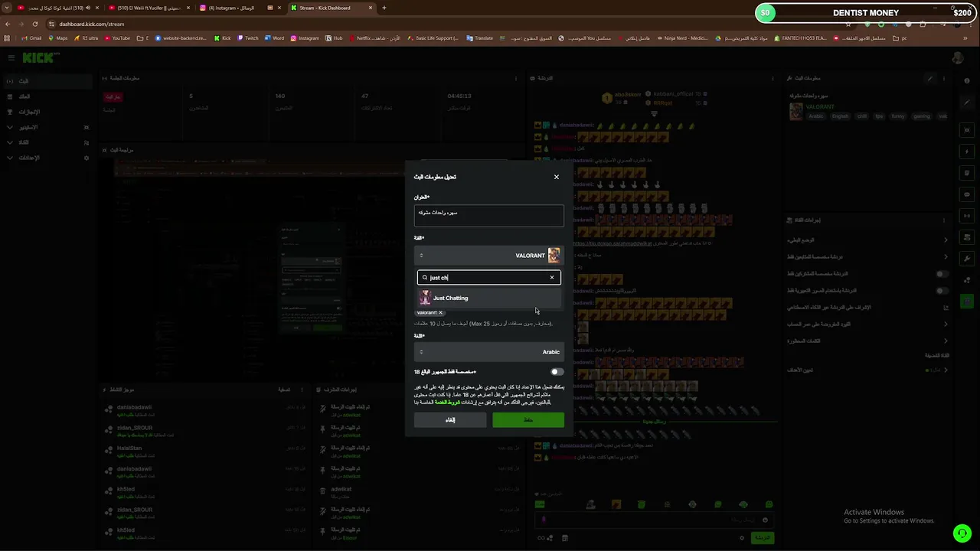This screenshot has height=551, width=980.
Task: Click the chat message input field
Action: click(653, 520)
